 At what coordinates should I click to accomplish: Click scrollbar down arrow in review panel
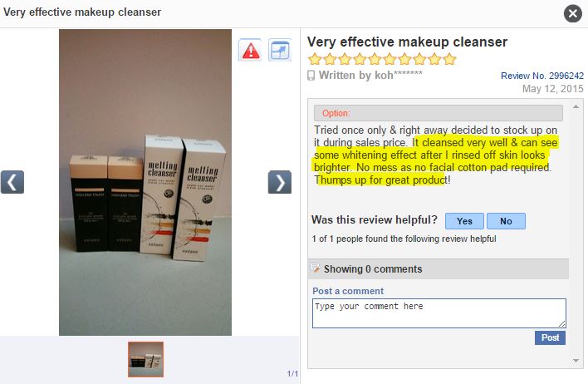click(x=576, y=361)
